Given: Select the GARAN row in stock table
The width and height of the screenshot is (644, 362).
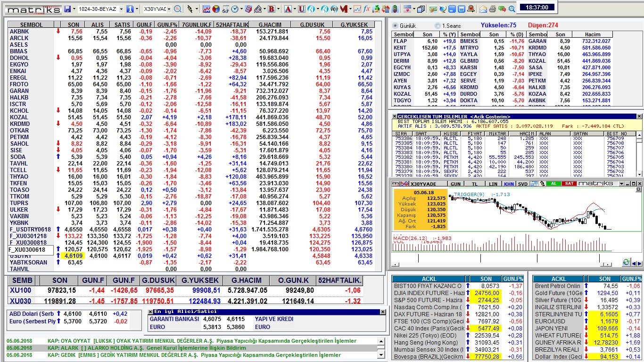Looking at the screenshot, I should pos(190,90).
